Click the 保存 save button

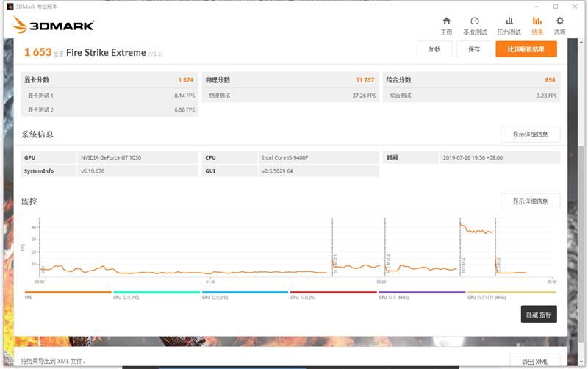point(474,49)
